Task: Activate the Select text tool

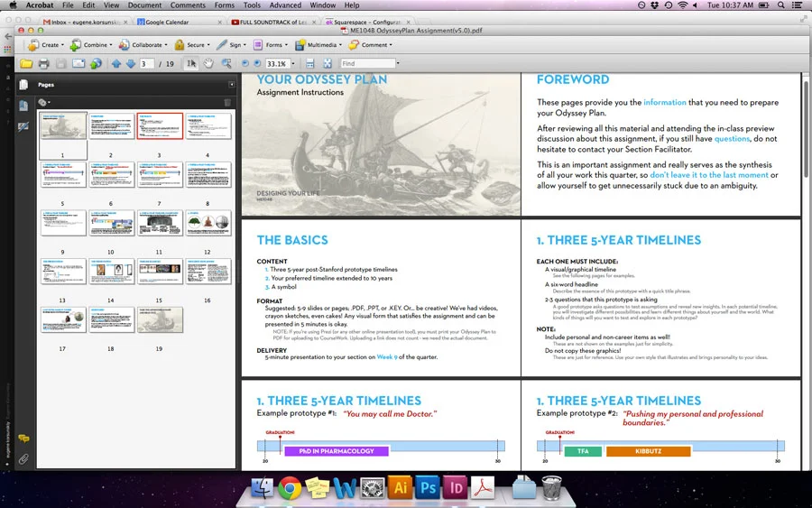Action: [191, 64]
